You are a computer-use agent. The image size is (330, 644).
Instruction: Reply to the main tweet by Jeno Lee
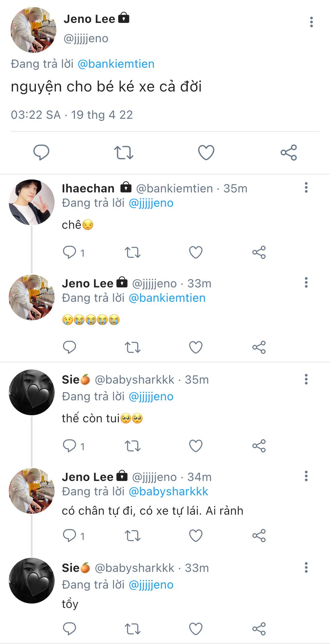point(41,153)
